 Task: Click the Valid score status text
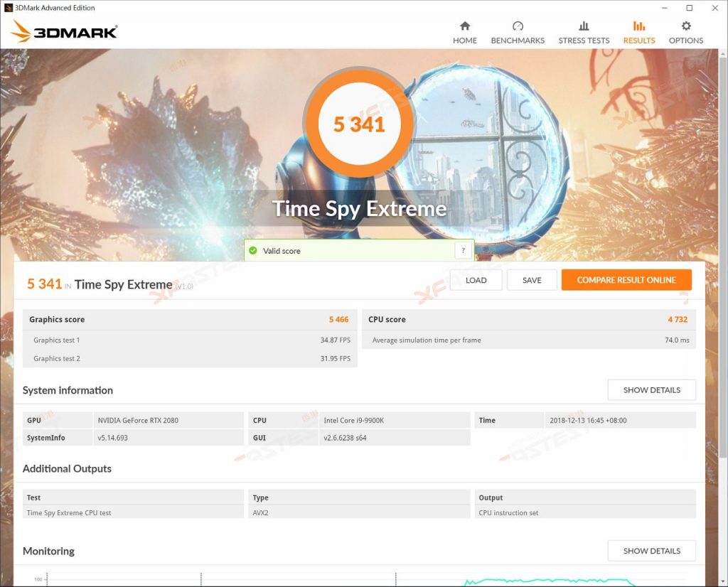[282, 251]
